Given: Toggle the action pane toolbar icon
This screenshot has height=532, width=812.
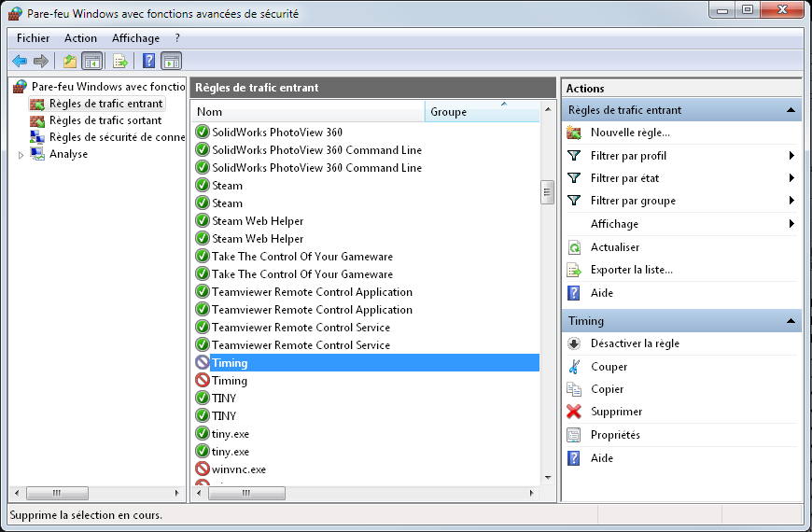Looking at the screenshot, I should pos(172,61).
